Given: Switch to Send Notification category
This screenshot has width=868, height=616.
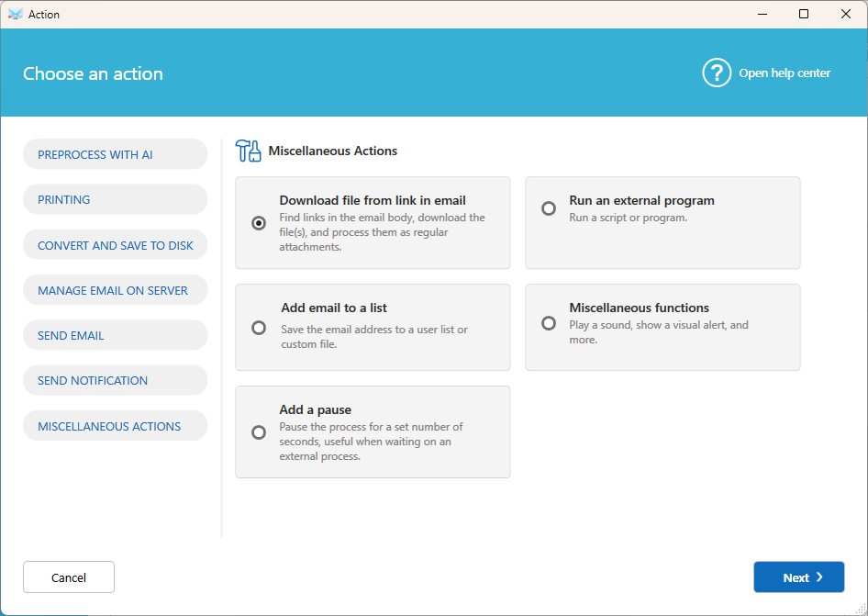Looking at the screenshot, I should pyautogui.click(x=115, y=380).
